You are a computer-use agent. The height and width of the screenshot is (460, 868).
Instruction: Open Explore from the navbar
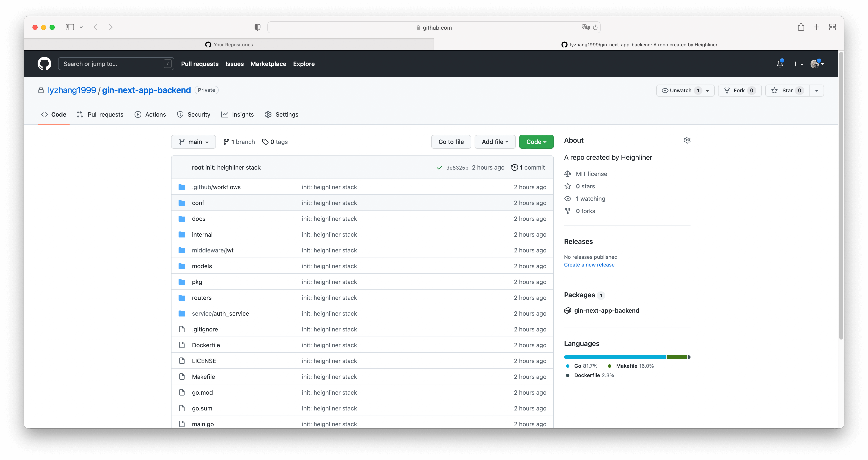304,64
